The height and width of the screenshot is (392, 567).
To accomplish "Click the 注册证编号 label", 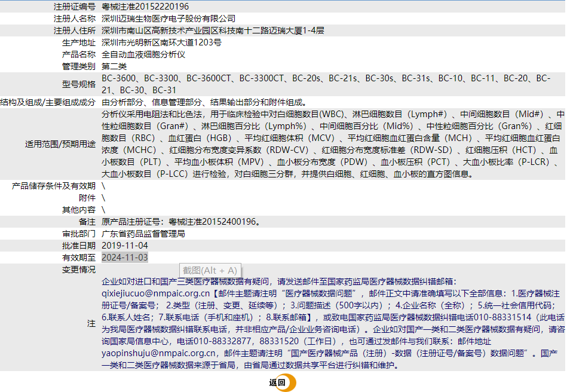I will pyautogui.click(x=75, y=7).
